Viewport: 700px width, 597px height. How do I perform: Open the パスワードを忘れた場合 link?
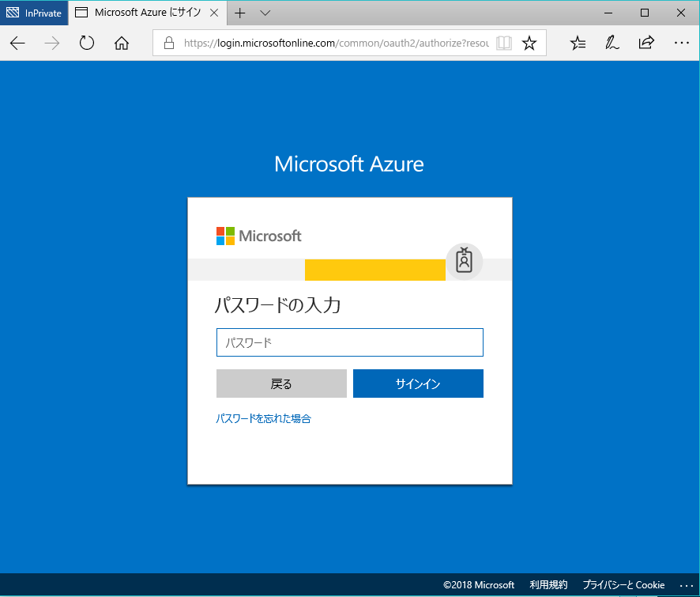coord(265,420)
